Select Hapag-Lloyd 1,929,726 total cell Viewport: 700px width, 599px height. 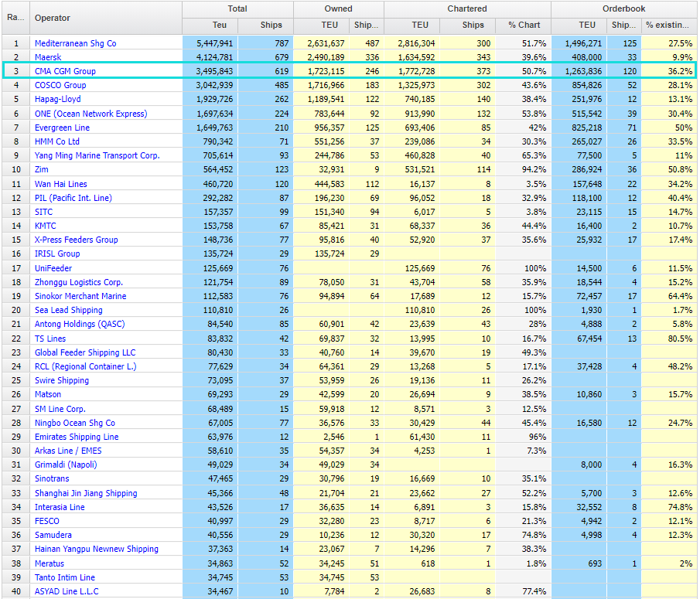[210, 99]
